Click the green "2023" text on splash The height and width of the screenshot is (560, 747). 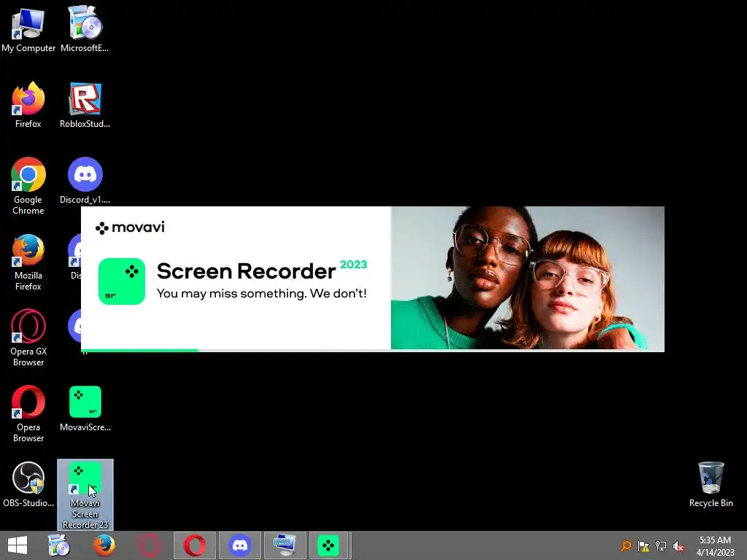coord(354,264)
